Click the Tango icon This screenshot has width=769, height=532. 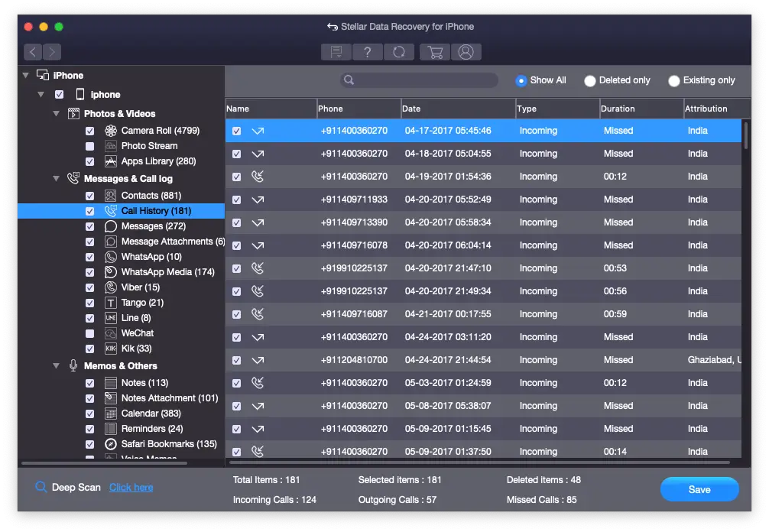coord(111,303)
